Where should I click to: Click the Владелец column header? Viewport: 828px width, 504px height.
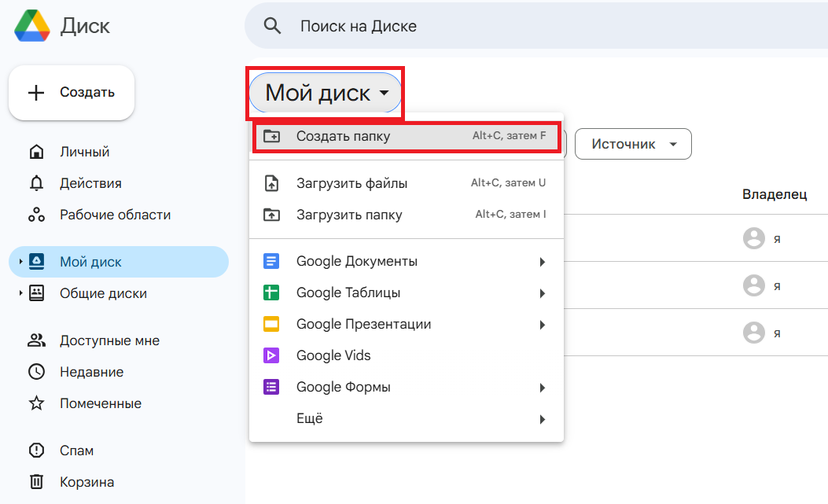(774, 194)
